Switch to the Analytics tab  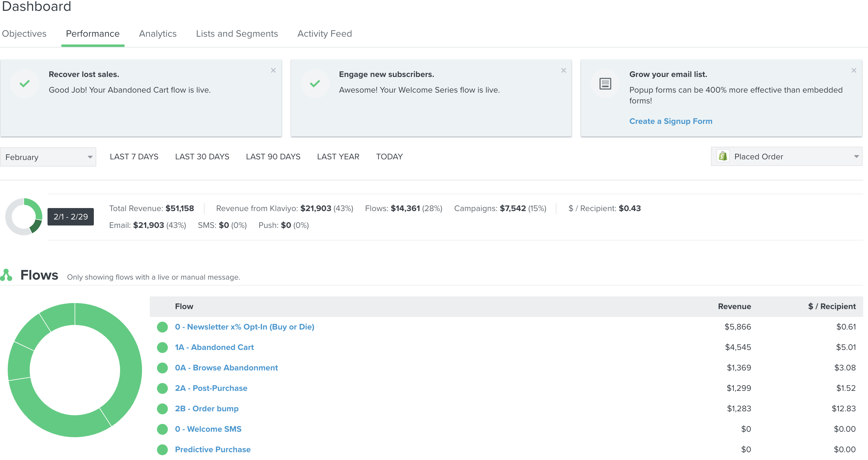158,33
